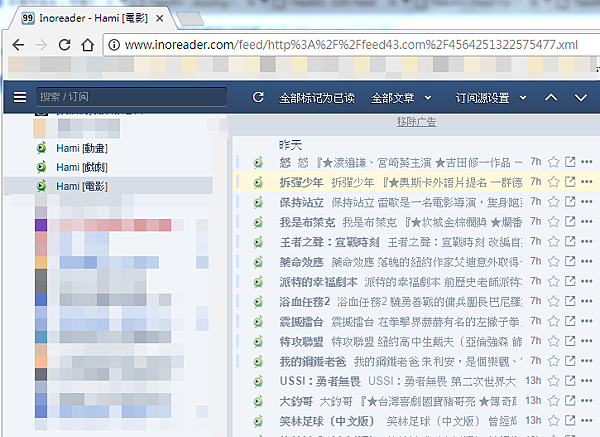600x437 pixels.
Task: Open 大釣哥 in new tab icon
Action: click(570, 401)
